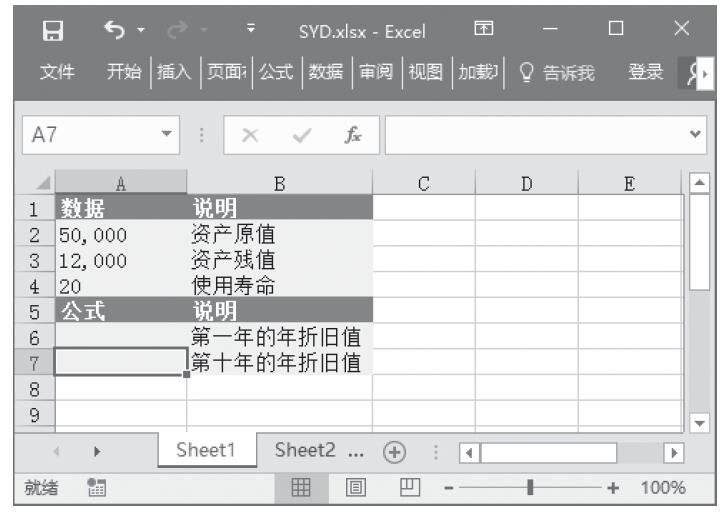The width and height of the screenshot is (725, 513).
Task: Click the add new sheet plus icon
Action: (x=394, y=451)
